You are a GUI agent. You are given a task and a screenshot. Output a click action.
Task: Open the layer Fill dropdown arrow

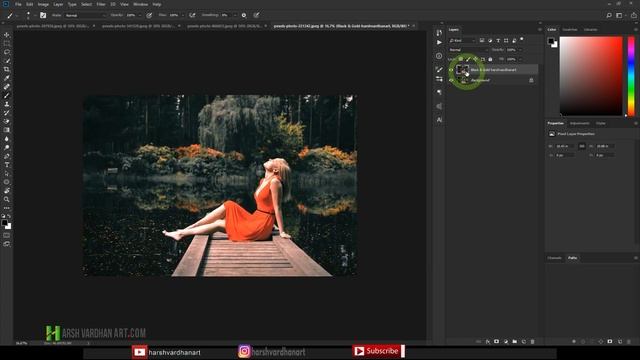520,59
